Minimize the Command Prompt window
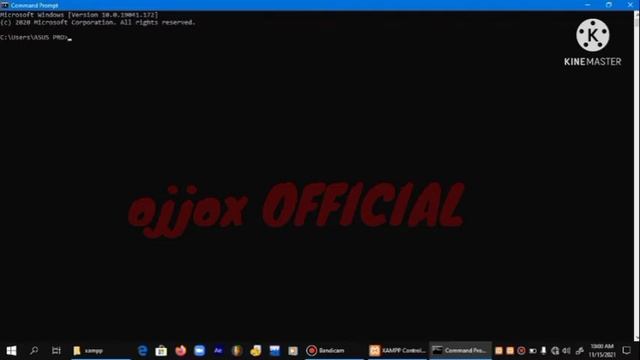The height and width of the screenshot is (360, 640). (x=587, y=5)
